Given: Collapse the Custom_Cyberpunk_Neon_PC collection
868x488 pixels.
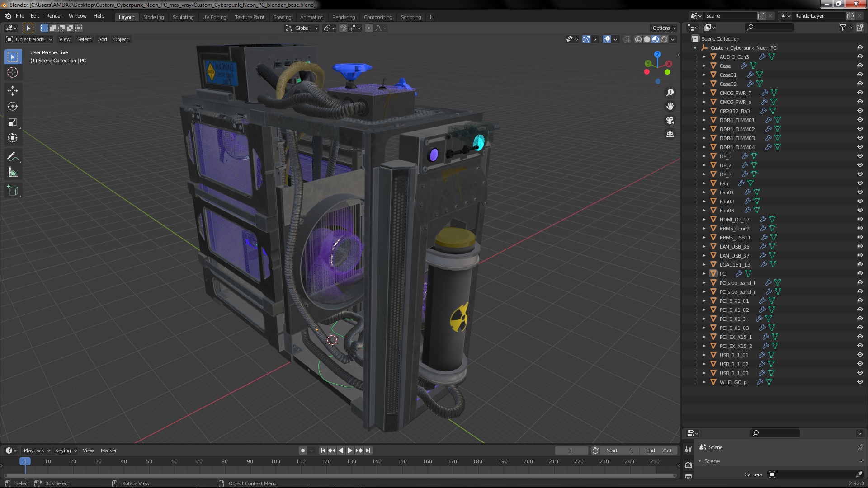Looking at the screenshot, I should (695, 48).
